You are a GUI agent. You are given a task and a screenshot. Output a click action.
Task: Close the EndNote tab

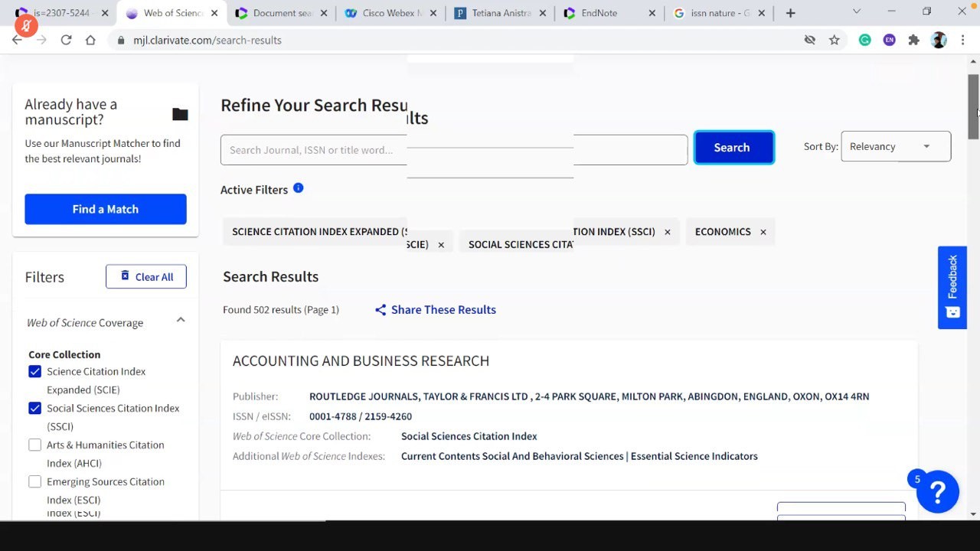652,13
